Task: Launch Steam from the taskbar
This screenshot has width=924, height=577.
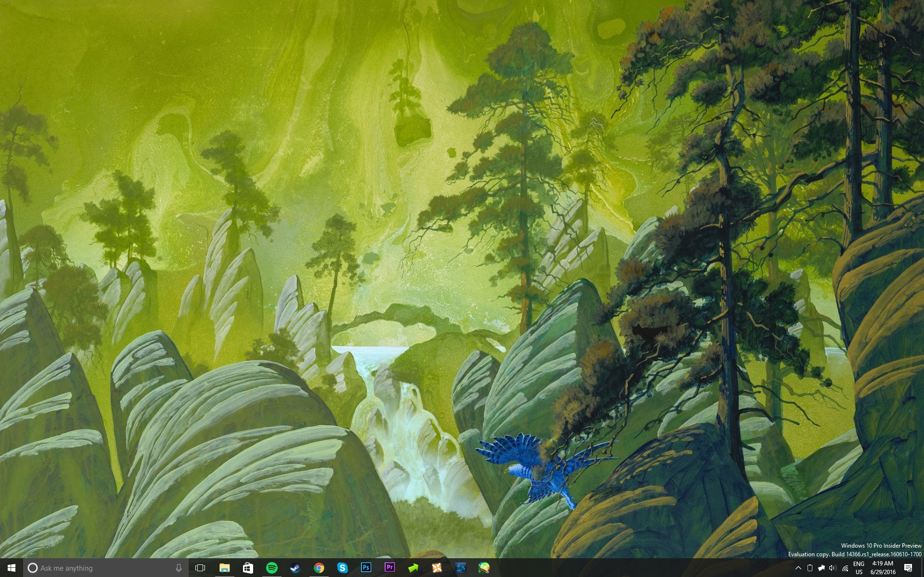Action: pyautogui.click(x=295, y=568)
